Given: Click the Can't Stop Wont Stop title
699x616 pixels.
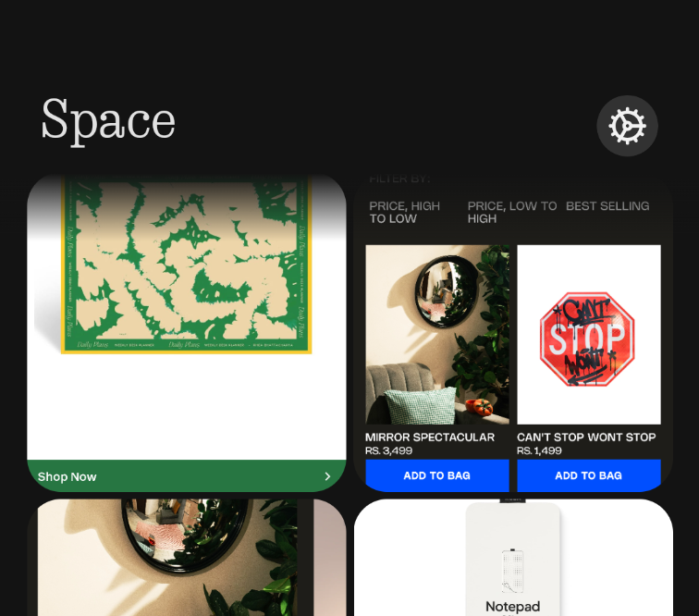Looking at the screenshot, I should 586,437.
